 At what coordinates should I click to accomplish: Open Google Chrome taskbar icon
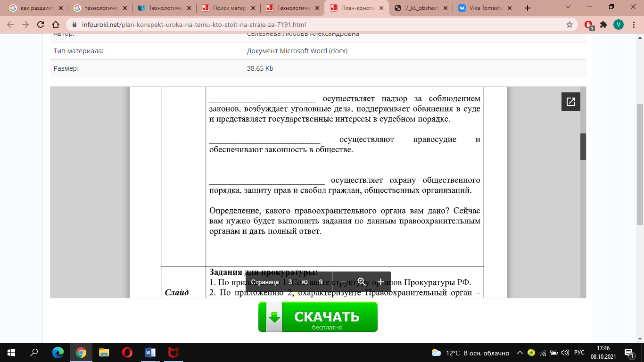(x=81, y=353)
